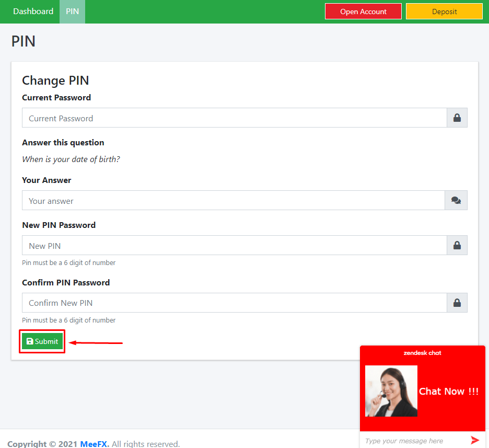The height and width of the screenshot is (448, 489).
Task: Click the speech bubble icon beside Your Answer
Action: (456, 200)
